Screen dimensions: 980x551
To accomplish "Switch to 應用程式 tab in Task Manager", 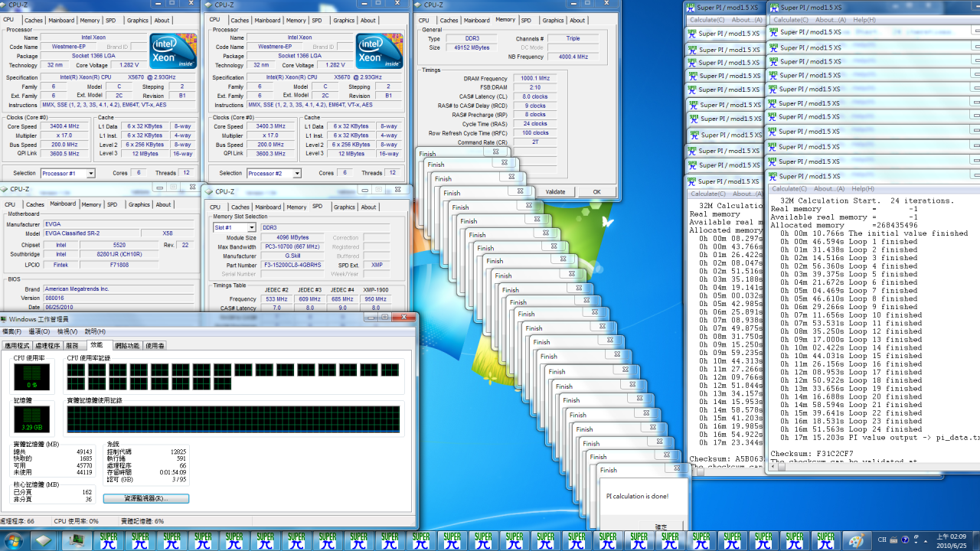I will pos(17,346).
